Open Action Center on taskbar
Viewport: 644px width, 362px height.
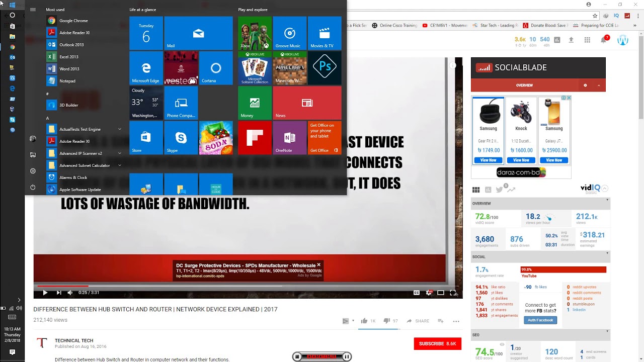[12, 352]
